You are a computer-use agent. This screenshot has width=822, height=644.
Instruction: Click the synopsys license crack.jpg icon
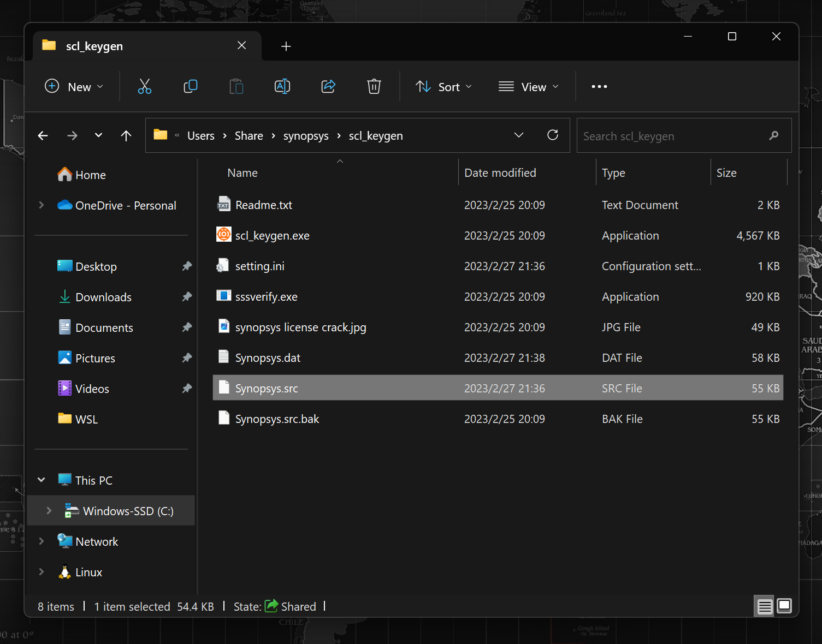(x=223, y=326)
